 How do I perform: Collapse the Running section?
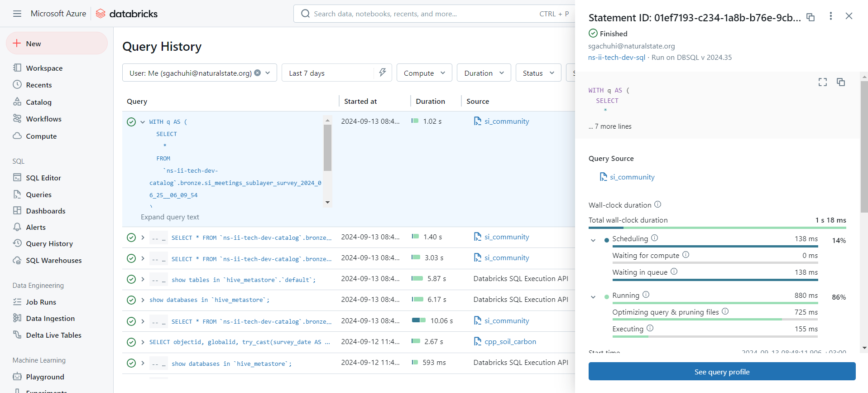coord(593,297)
